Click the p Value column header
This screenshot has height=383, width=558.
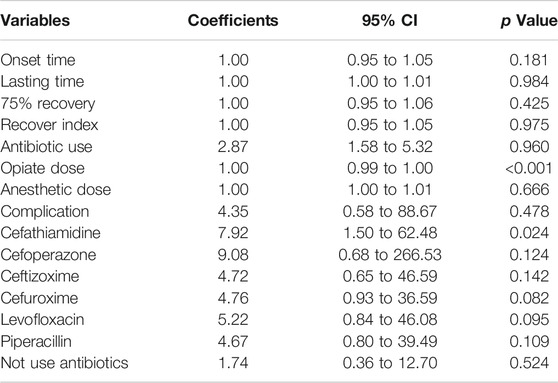pyautogui.click(x=529, y=21)
